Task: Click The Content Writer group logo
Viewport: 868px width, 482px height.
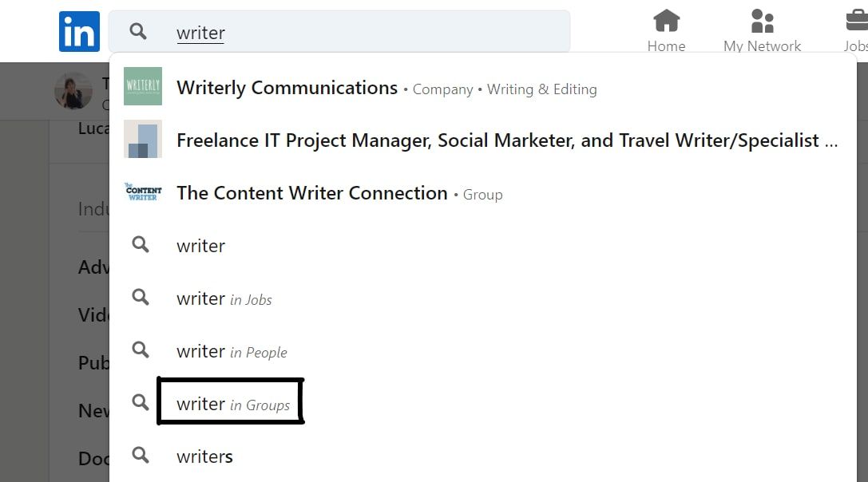Action: (143, 192)
